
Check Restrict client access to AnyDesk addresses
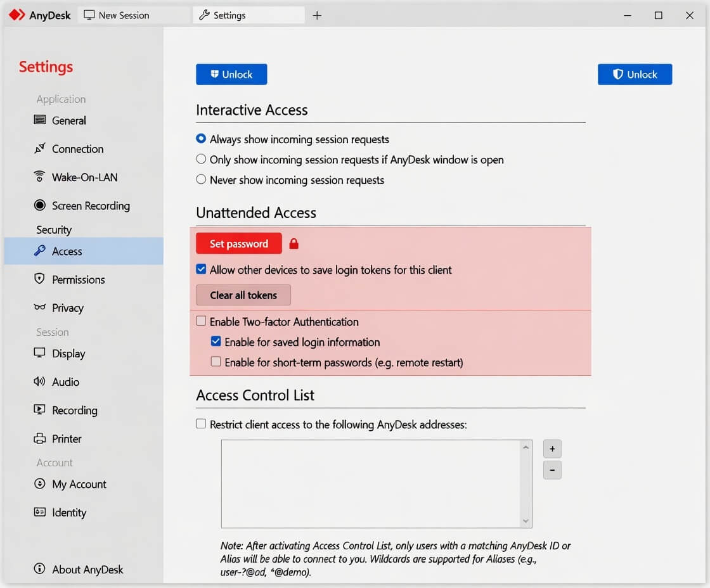[x=201, y=424]
